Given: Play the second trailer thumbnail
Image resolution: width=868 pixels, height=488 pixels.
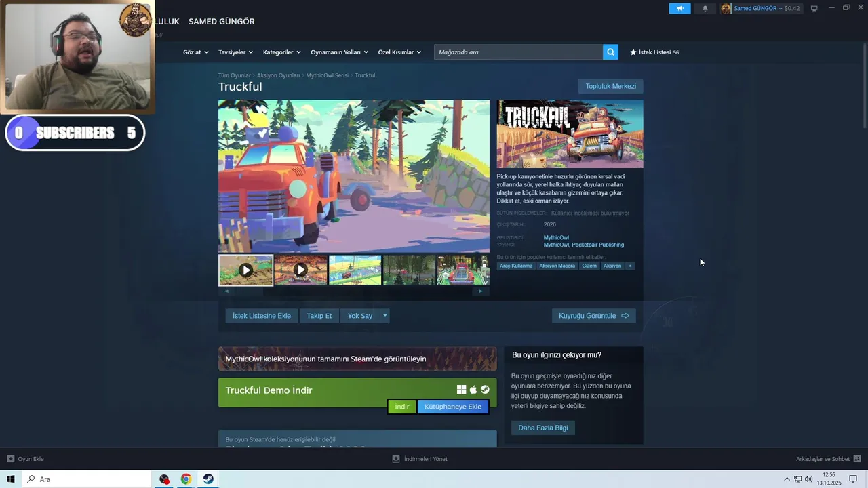Looking at the screenshot, I should pyautogui.click(x=300, y=270).
